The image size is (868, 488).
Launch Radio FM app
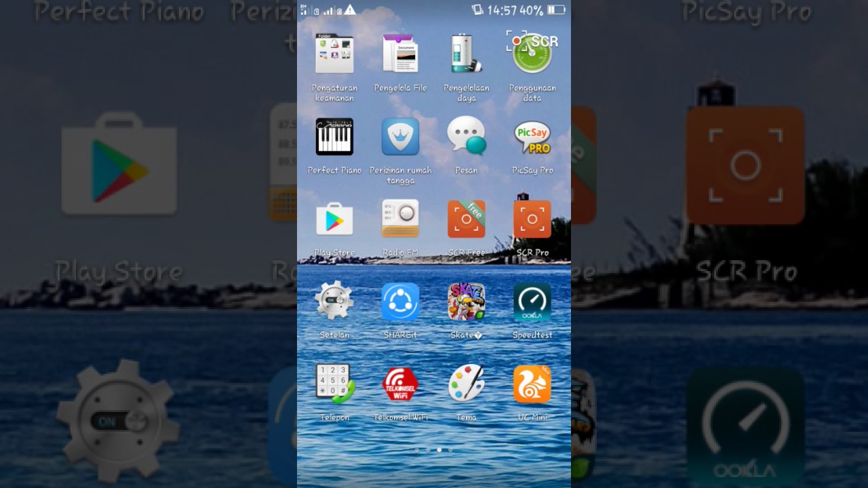(400, 219)
